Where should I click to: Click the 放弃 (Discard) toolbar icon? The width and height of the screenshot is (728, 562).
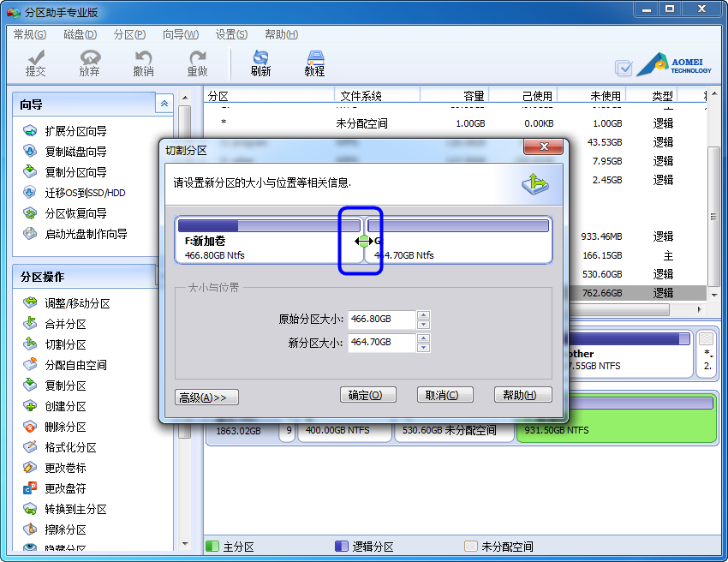coord(89,63)
